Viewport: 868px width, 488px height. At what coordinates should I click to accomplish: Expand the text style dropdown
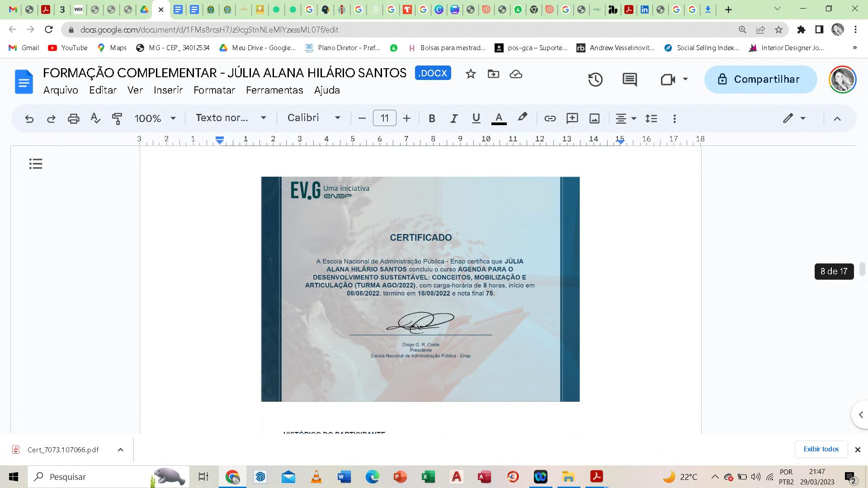[x=231, y=118]
